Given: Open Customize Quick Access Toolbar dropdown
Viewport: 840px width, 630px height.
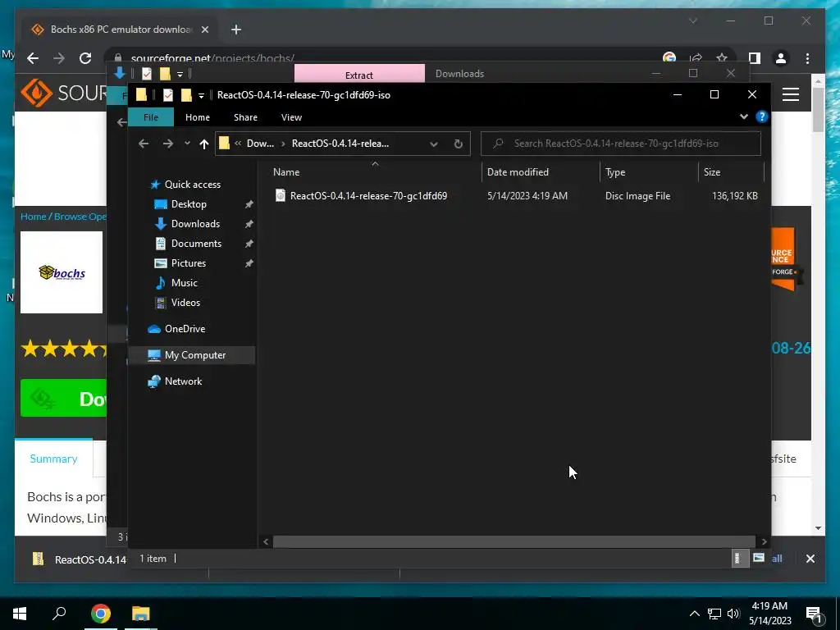Looking at the screenshot, I should 201,96.
